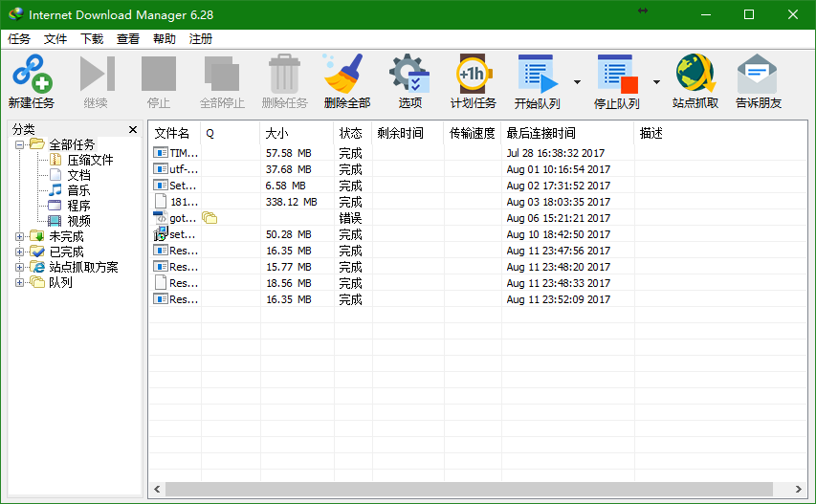The image size is (816, 504).
Task: Sort list by 大小 column header
Action: coord(296,133)
